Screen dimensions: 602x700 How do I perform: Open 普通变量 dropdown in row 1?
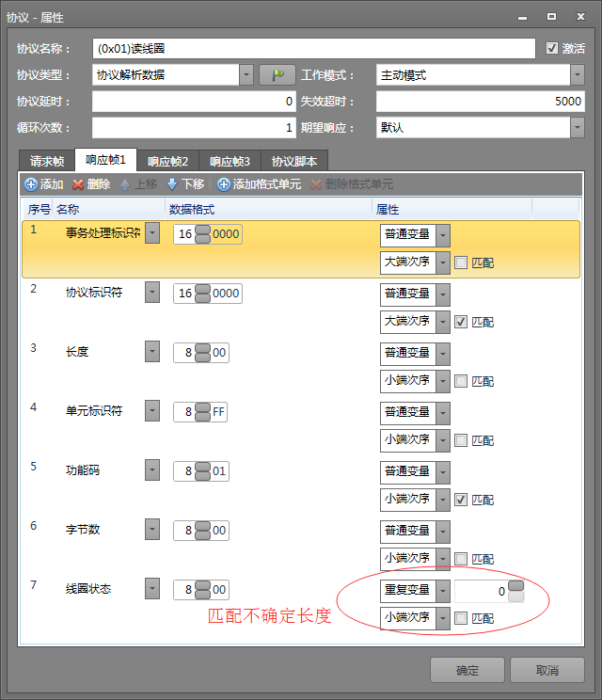(443, 235)
